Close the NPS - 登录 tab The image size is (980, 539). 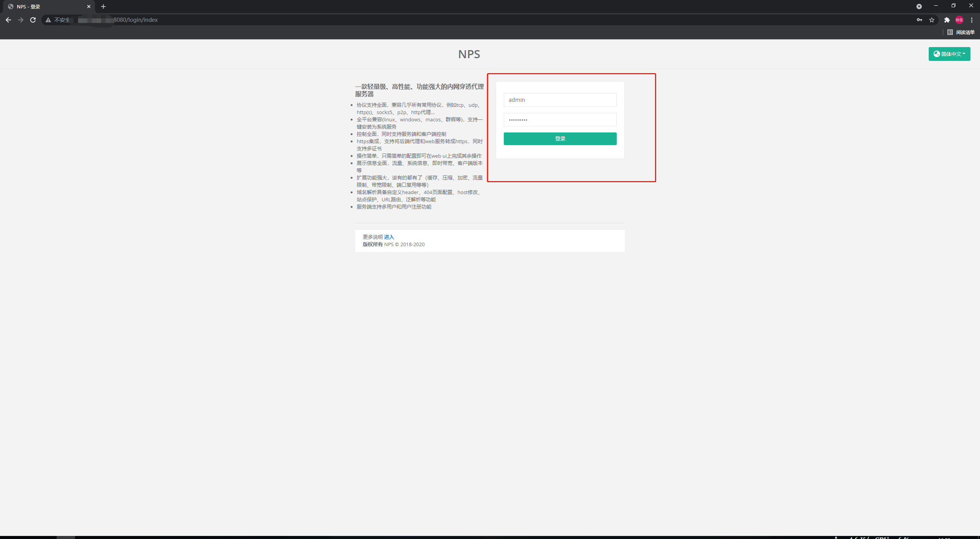click(89, 7)
